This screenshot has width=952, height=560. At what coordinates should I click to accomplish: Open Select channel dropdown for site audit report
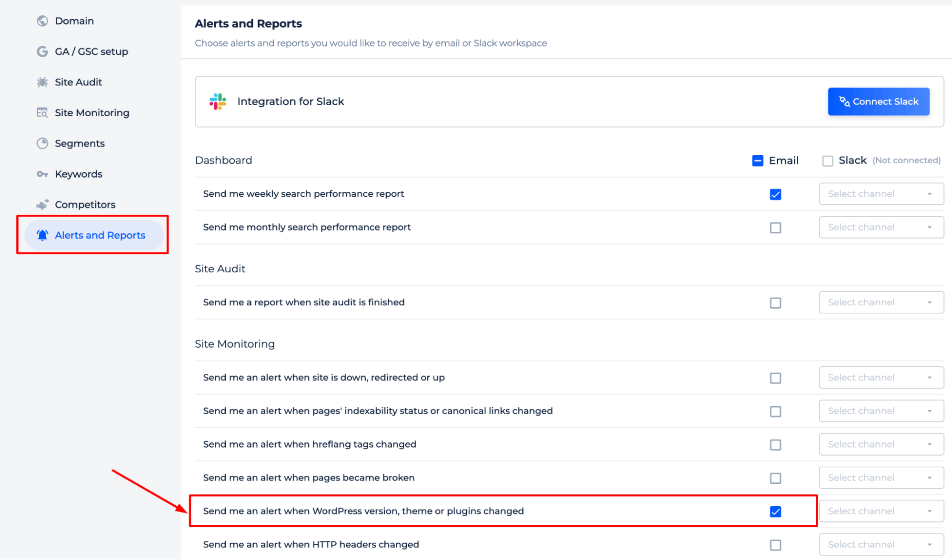(x=881, y=302)
